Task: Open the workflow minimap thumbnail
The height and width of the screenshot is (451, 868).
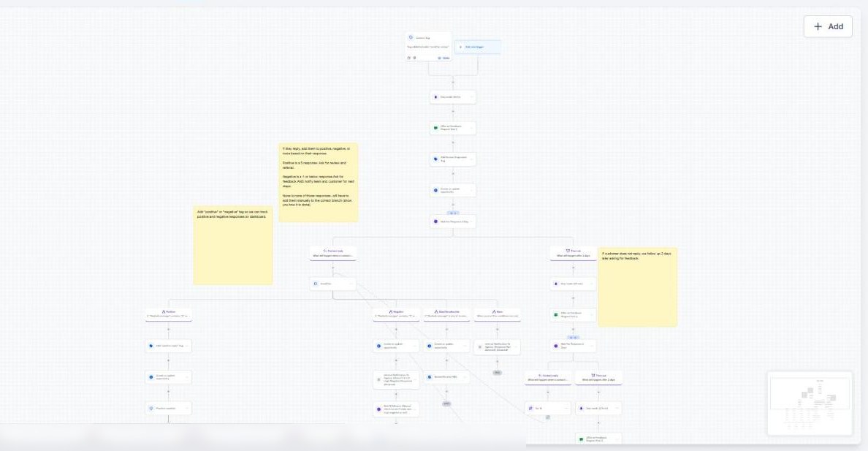Action: tap(810, 403)
